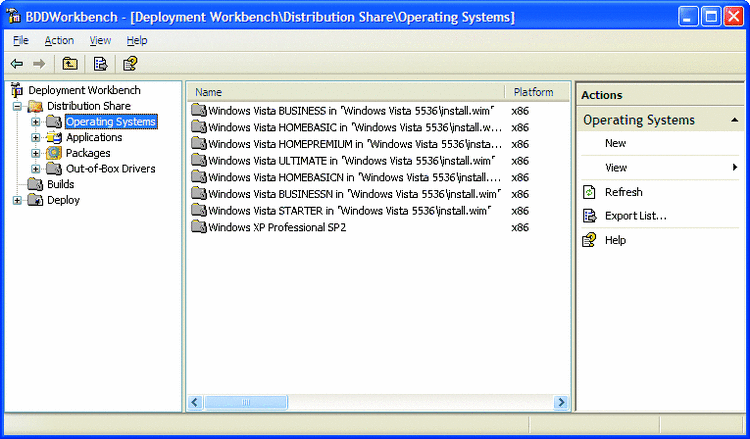Click the Applications node icon
Image resolution: width=750 pixels, height=439 pixels.
[x=54, y=137]
